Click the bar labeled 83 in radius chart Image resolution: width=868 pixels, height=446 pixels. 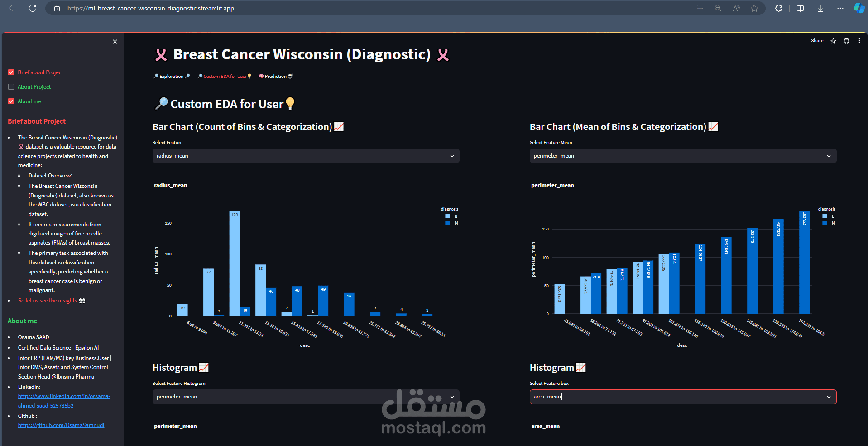(260, 290)
